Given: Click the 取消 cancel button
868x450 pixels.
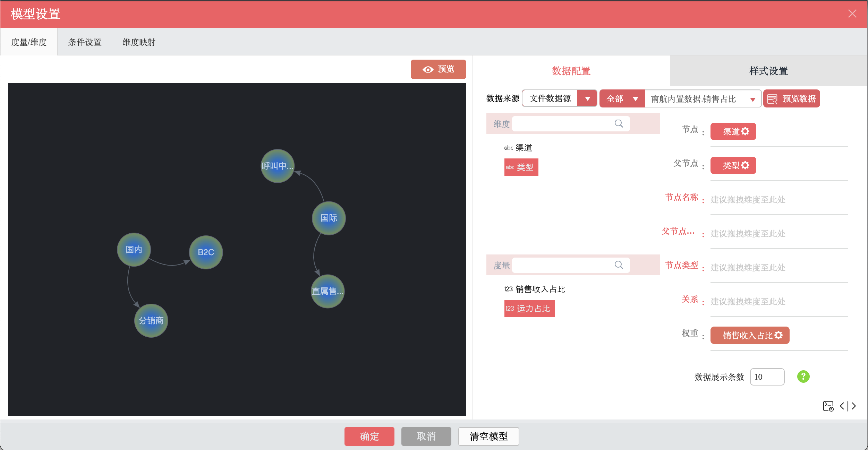Looking at the screenshot, I should coord(426,436).
